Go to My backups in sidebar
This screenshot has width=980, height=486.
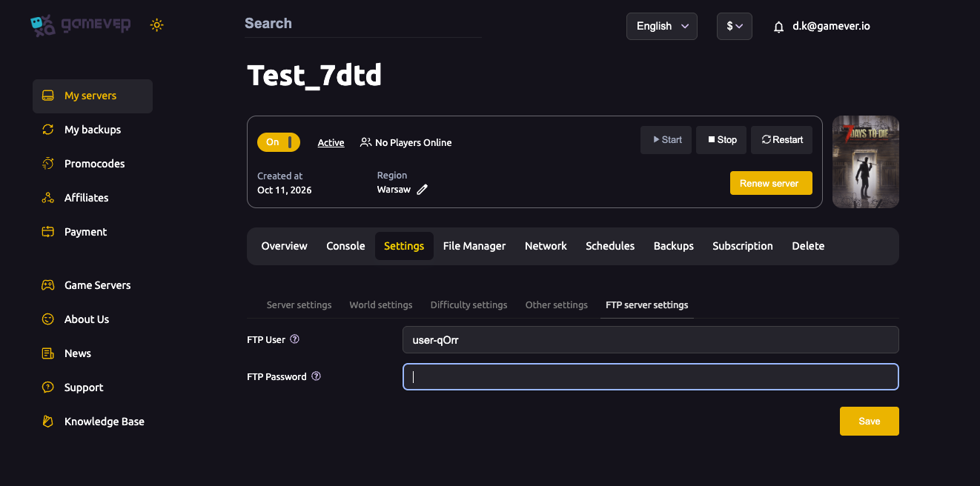click(93, 130)
